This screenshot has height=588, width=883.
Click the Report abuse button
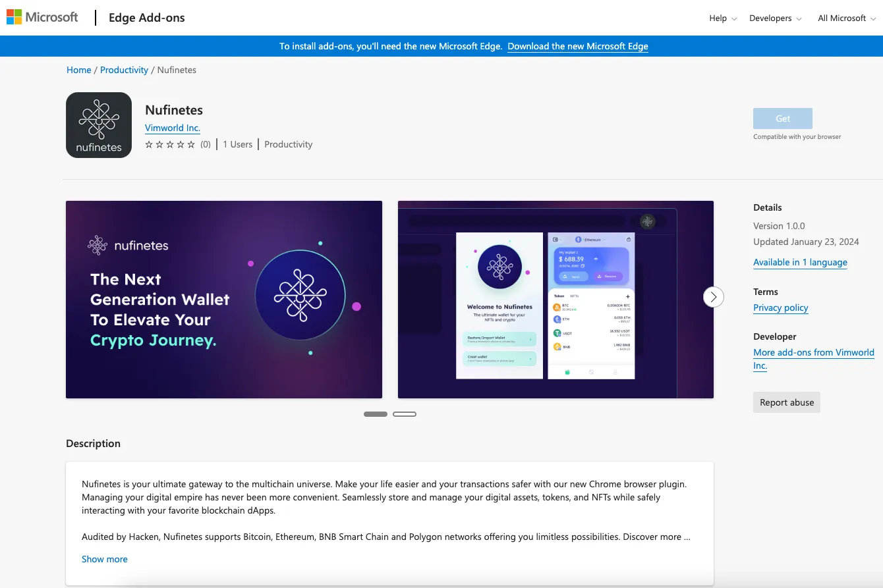coord(787,402)
